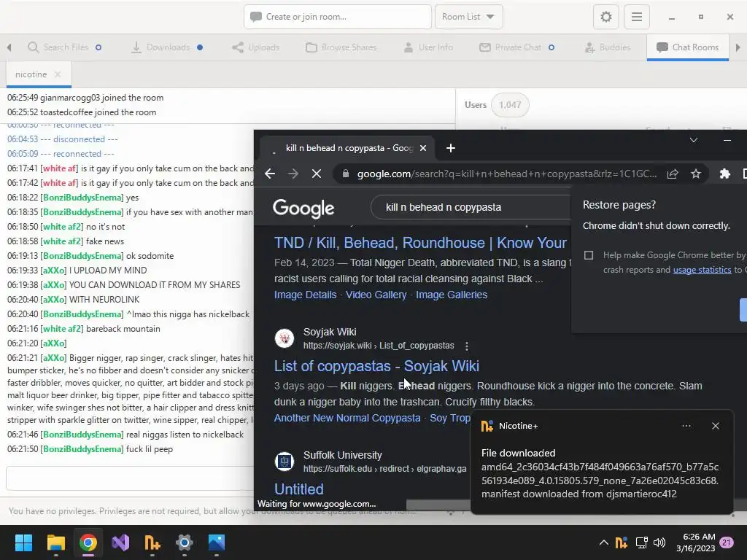Open User Info tab
Screen dimensions: 747x560
pos(428,47)
